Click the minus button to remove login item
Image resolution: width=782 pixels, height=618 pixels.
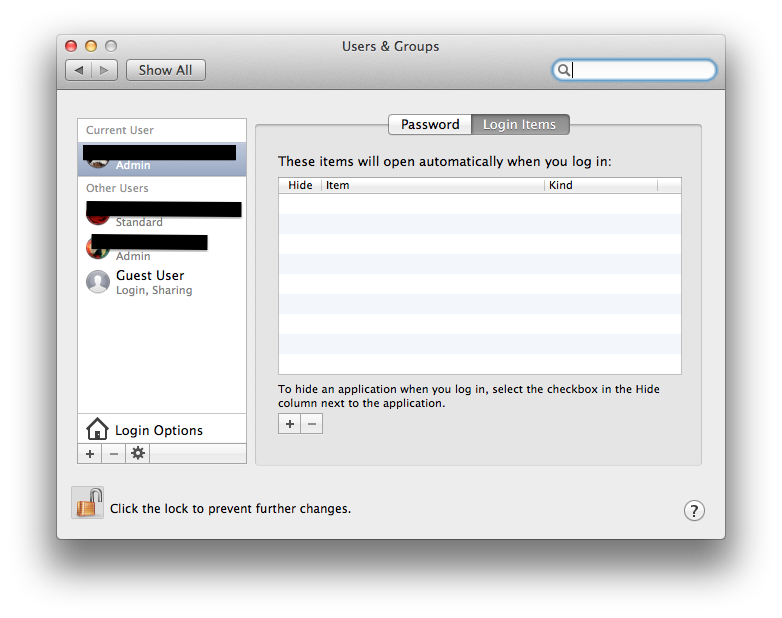(x=312, y=424)
